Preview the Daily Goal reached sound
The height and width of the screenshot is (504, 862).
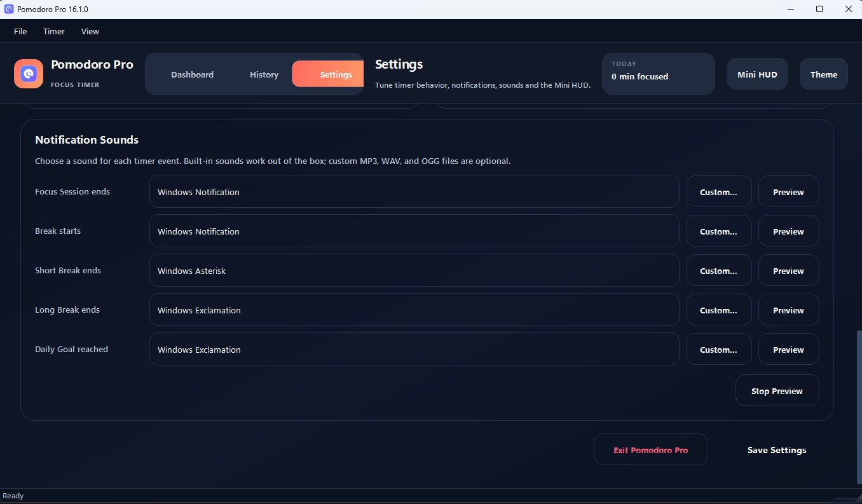pyautogui.click(x=789, y=350)
